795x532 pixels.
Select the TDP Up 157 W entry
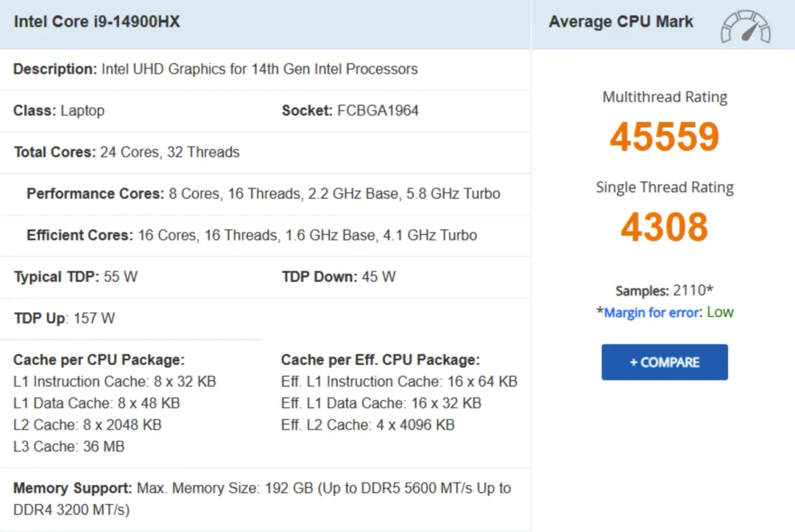pos(63,318)
